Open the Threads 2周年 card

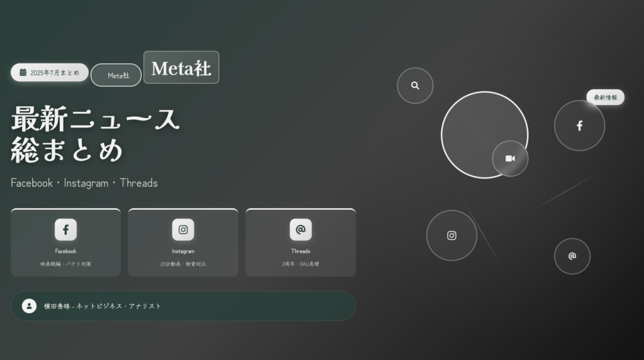pos(301,242)
